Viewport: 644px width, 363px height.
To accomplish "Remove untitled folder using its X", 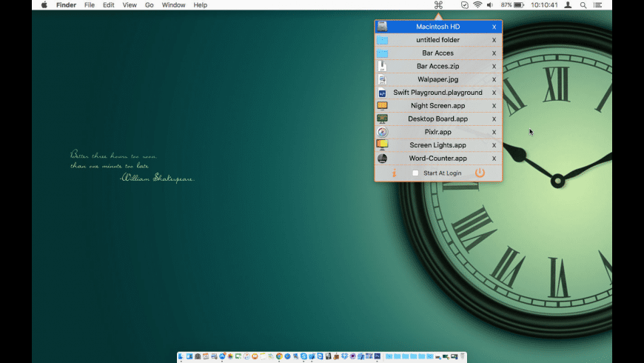I will coord(494,40).
